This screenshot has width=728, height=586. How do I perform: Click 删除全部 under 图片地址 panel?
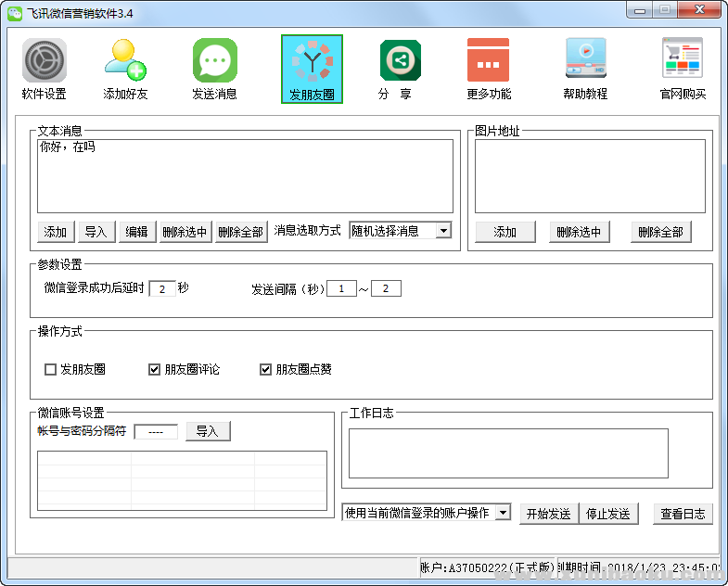(x=660, y=232)
